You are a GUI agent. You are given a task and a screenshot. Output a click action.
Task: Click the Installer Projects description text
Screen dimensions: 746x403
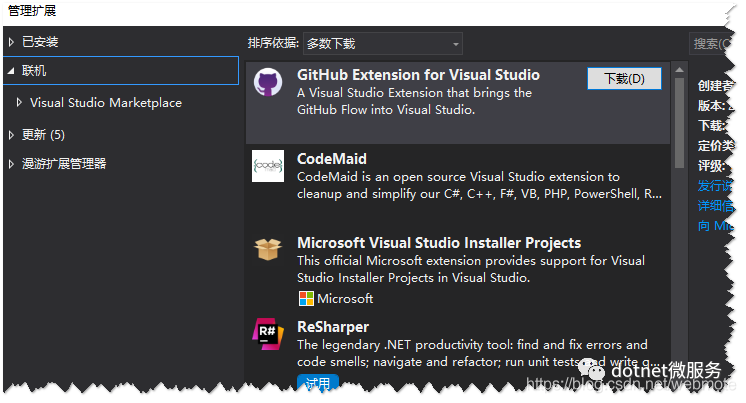click(471, 269)
